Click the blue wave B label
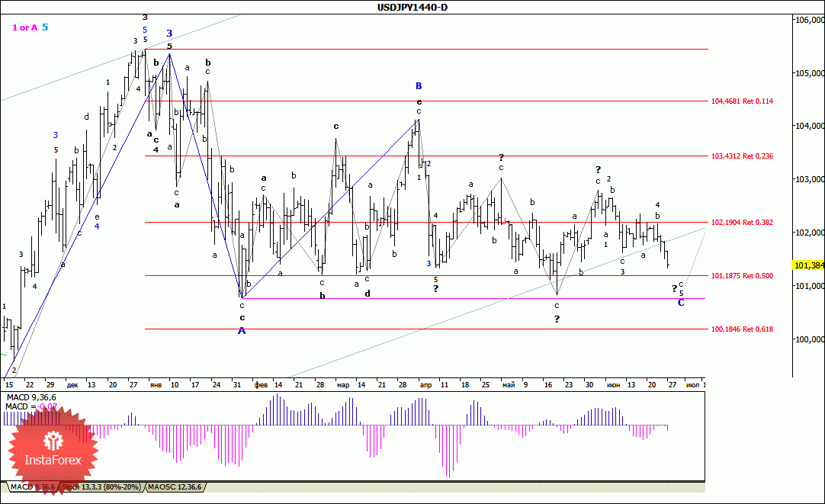This screenshot has height=504, width=825. coord(419,86)
